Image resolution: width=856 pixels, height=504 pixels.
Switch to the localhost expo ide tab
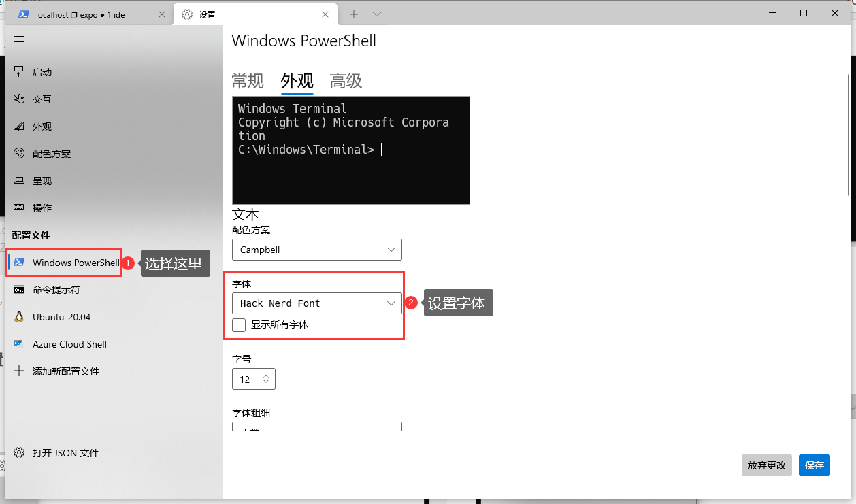pos(90,14)
